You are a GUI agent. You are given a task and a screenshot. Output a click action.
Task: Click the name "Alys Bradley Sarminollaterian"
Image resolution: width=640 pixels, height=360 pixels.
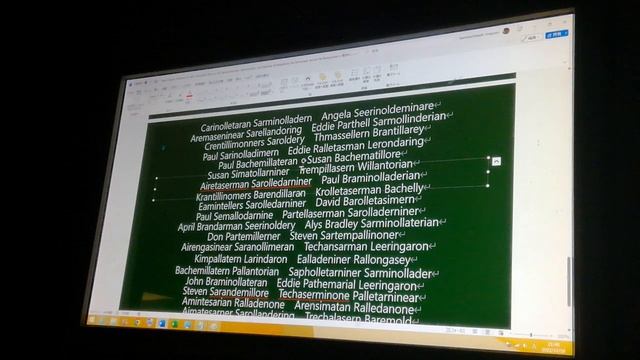coord(371,224)
